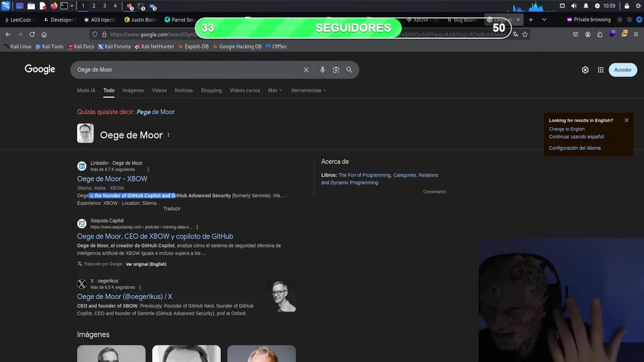
Task: Switch to Modo IA tab
Action: click(x=86, y=90)
